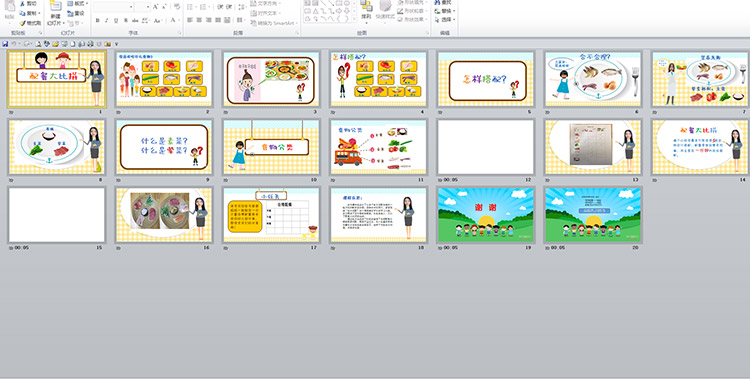The image size is (750, 379).
Task: Click the Reset (重设) slide button
Action: pyautogui.click(x=75, y=13)
